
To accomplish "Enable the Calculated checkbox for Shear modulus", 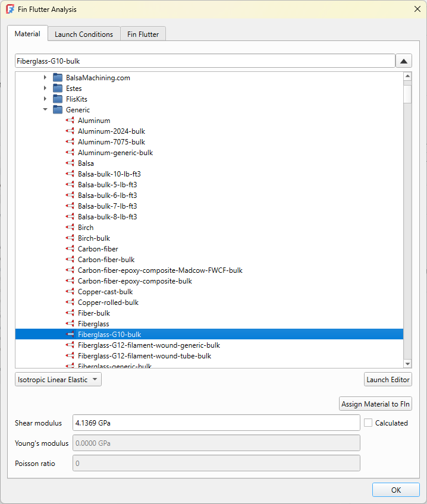I will click(x=368, y=423).
